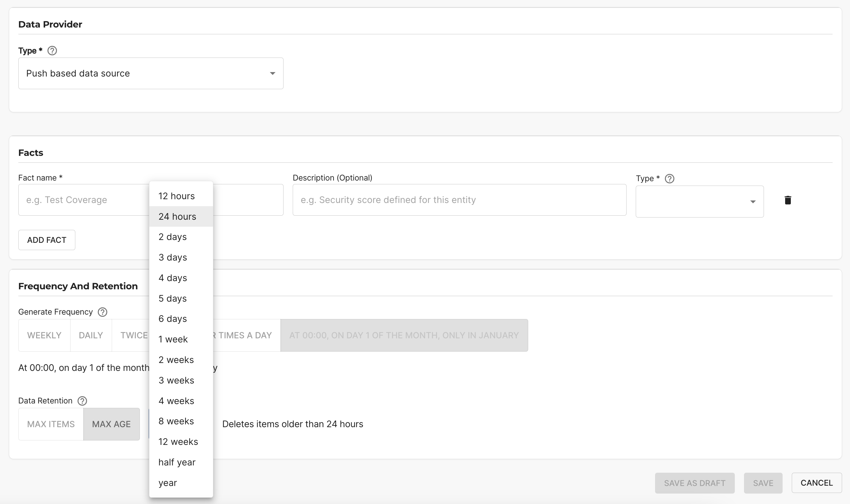Expand the fact Type dropdown
The image size is (850, 504).
(x=699, y=201)
